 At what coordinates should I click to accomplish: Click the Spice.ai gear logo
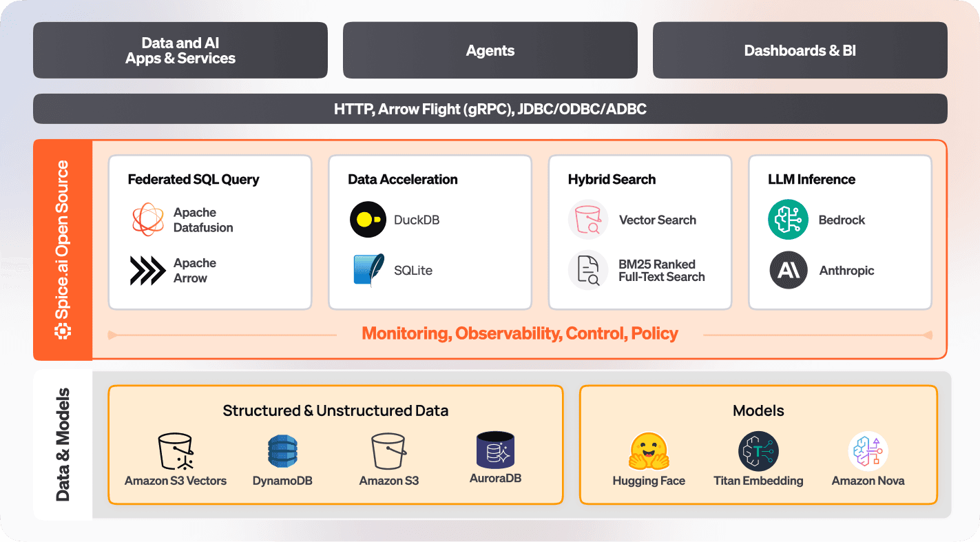point(63,331)
